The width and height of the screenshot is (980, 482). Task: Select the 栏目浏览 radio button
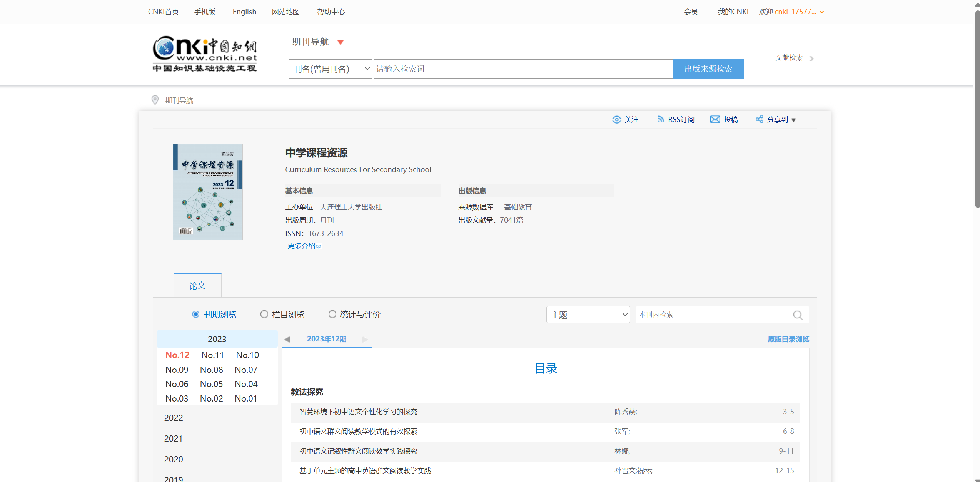(264, 315)
